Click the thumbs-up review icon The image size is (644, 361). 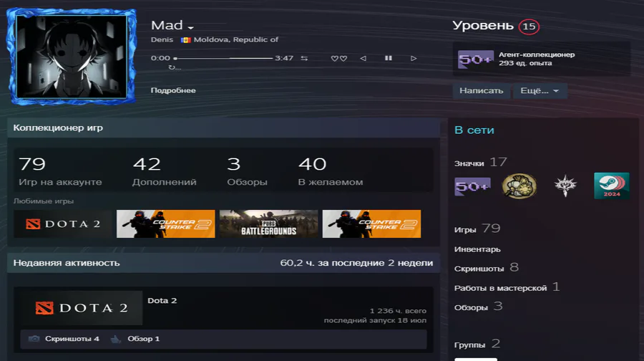115,339
